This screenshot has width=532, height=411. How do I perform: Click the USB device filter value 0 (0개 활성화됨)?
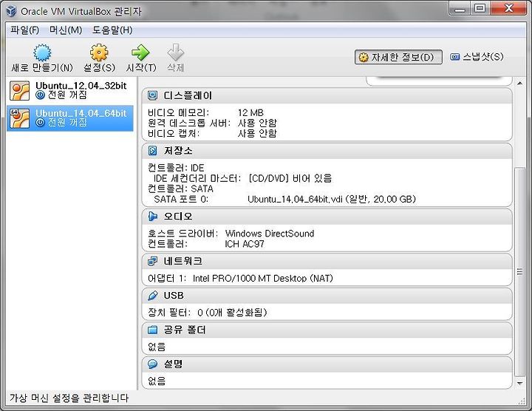pos(233,312)
